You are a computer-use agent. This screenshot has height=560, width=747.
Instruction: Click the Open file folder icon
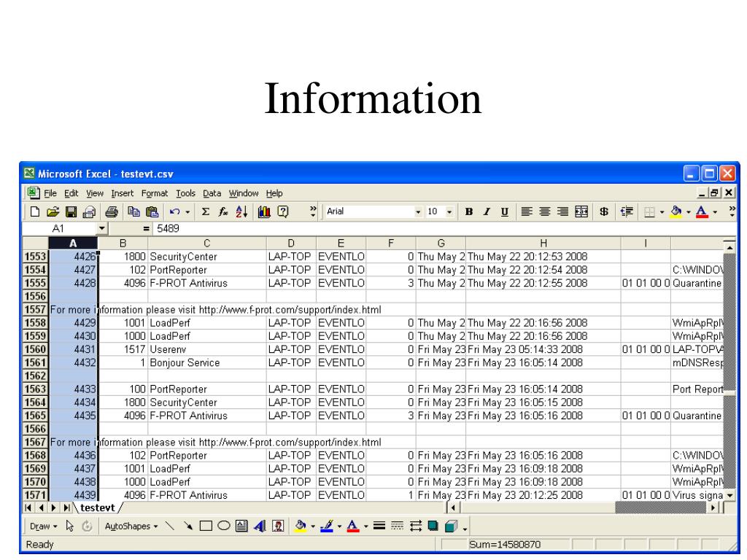[53, 212]
